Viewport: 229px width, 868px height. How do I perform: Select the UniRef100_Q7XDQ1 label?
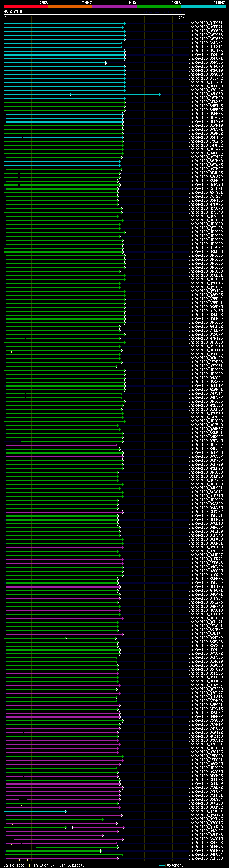point(205,811)
